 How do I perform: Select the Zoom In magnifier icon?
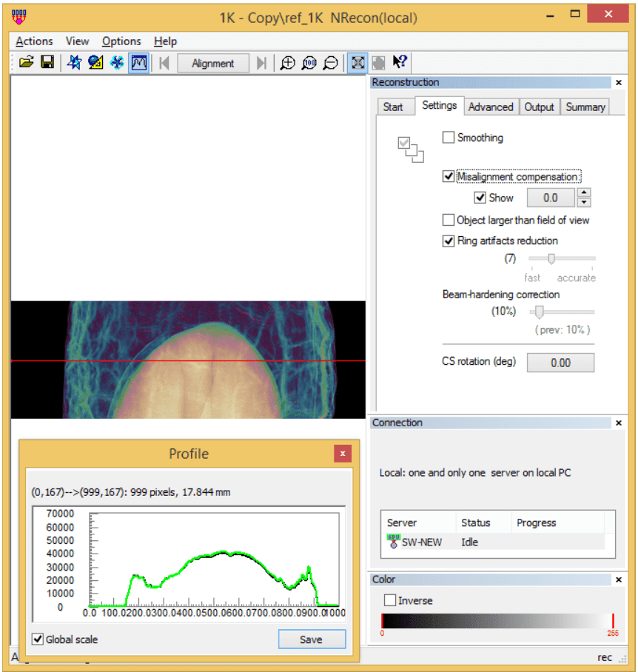[x=287, y=63]
